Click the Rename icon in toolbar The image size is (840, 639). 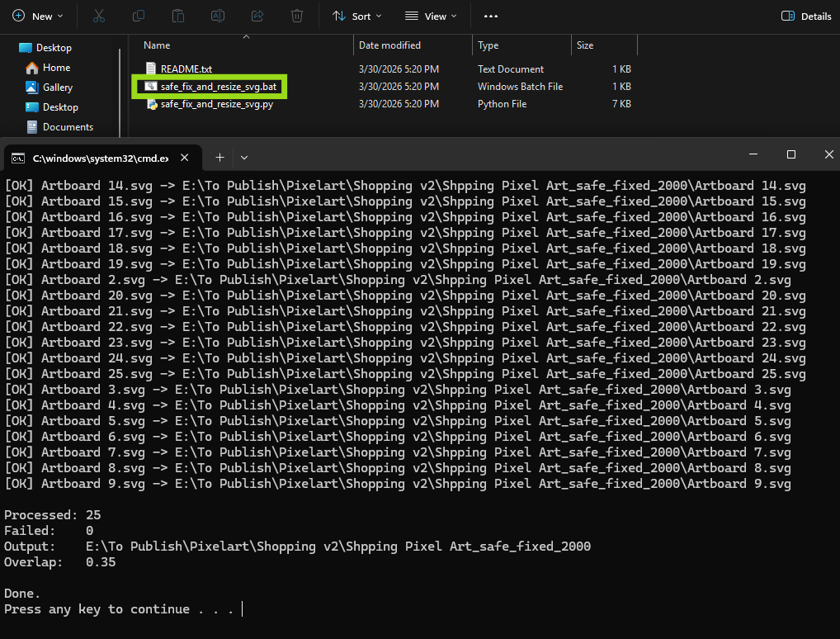coord(217,16)
